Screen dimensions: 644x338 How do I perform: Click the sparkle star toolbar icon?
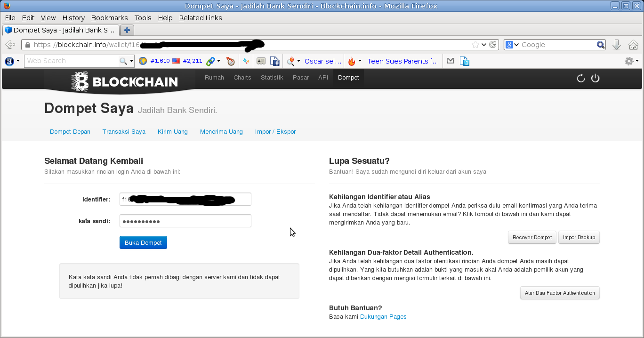(246, 61)
